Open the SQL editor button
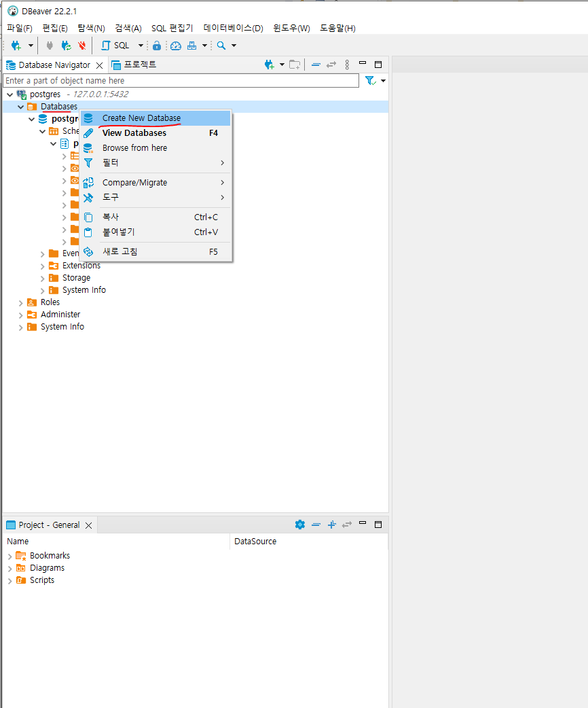Image resolution: width=588 pixels, height=708 pixels. (115, 46)
